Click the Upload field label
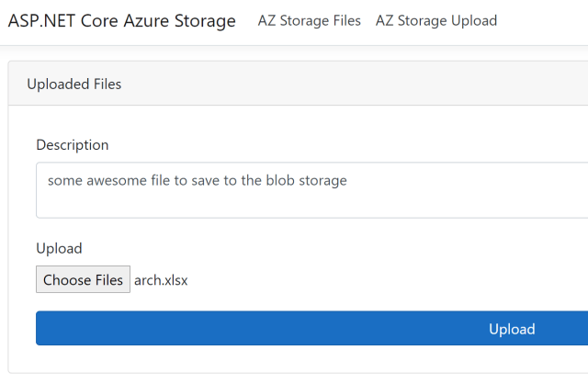This screenshot has height=384, width=588. pos(59,248)
